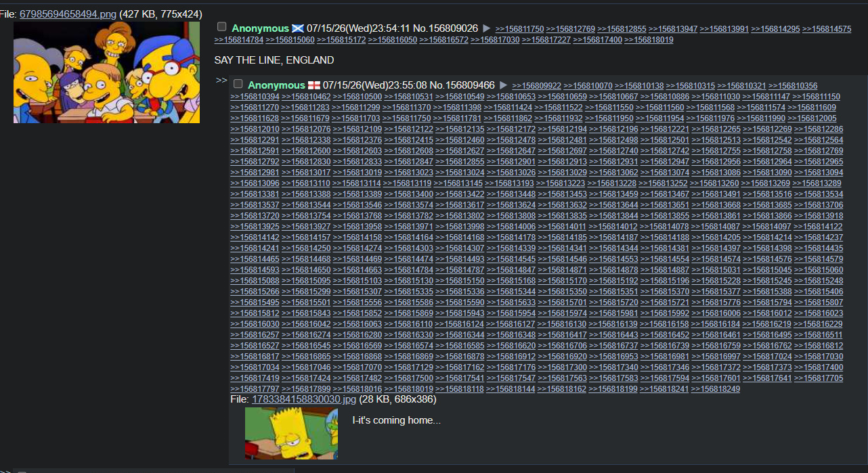
Task: Open reply link >>156813223
Action: [561, 183]
